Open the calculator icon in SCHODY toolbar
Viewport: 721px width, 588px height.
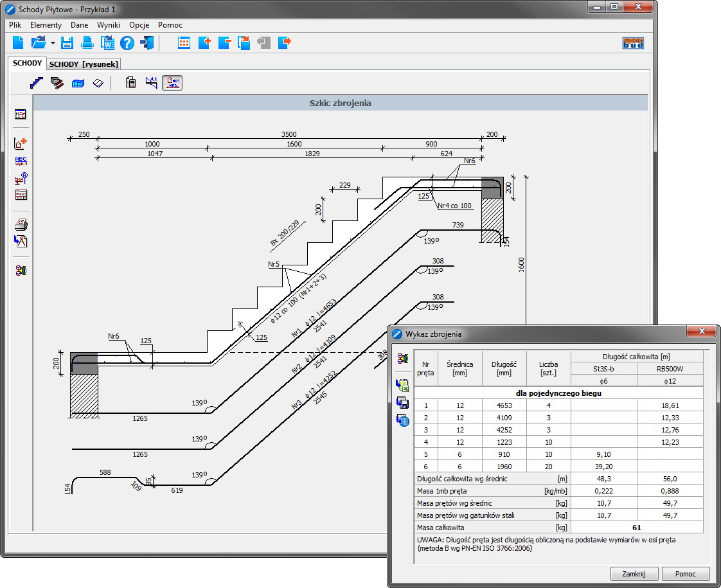(130, 83)
